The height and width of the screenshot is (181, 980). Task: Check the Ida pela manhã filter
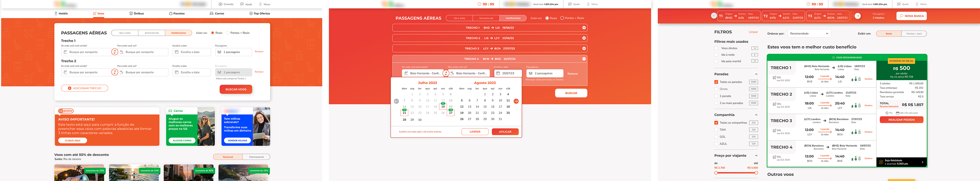[716, 61]
